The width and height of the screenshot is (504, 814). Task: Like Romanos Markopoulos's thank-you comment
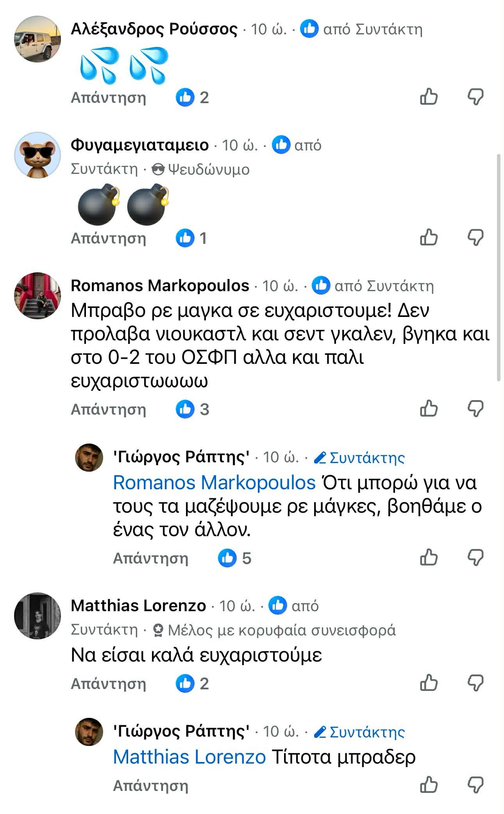[x=429, y=409]
